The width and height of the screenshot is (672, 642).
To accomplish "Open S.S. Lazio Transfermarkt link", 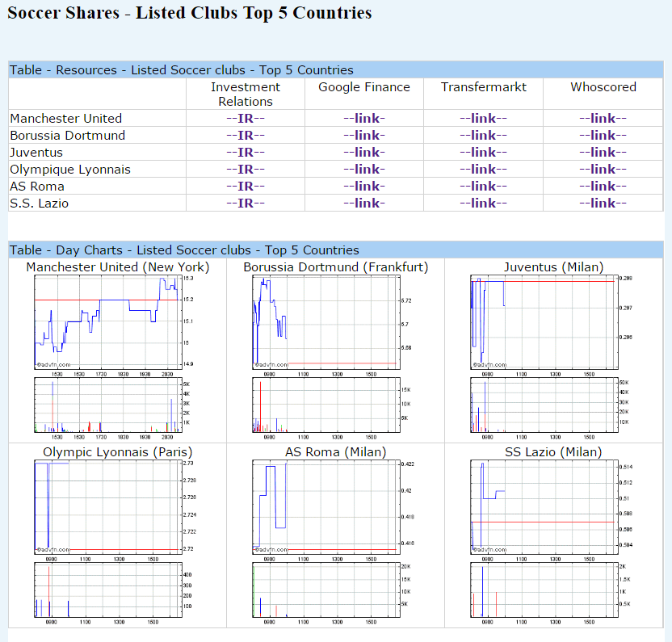I will [484, 204].
